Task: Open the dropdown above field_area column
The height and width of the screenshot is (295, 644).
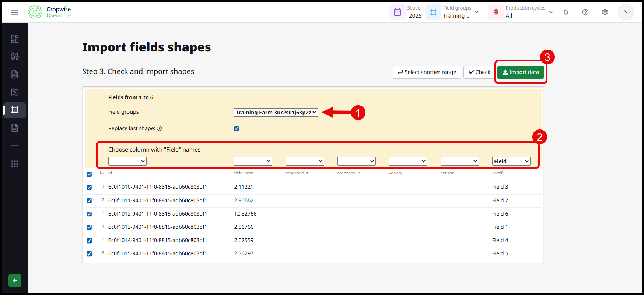Action: 253,161
